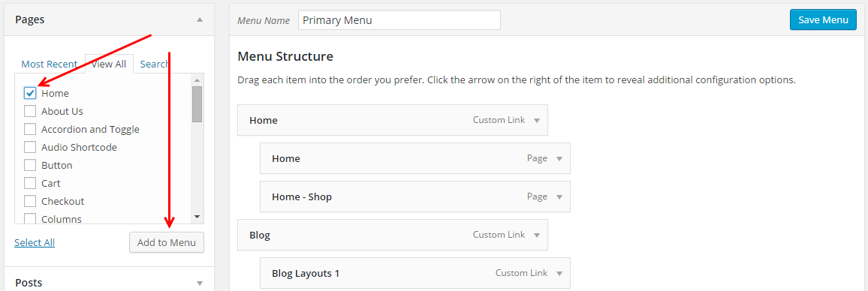Click the Select All link
868x291 pixels.
tap(35, 242)
